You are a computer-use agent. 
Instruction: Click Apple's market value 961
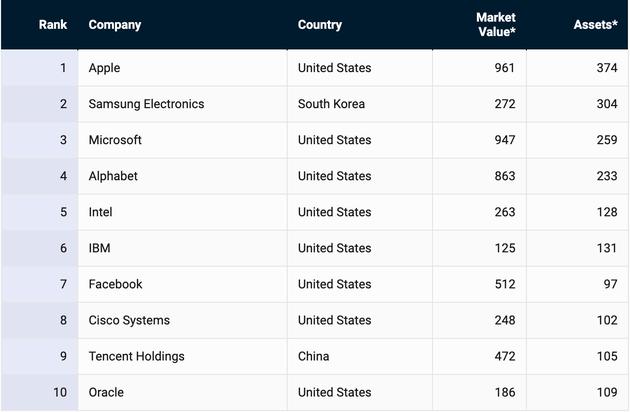point(505,68)
